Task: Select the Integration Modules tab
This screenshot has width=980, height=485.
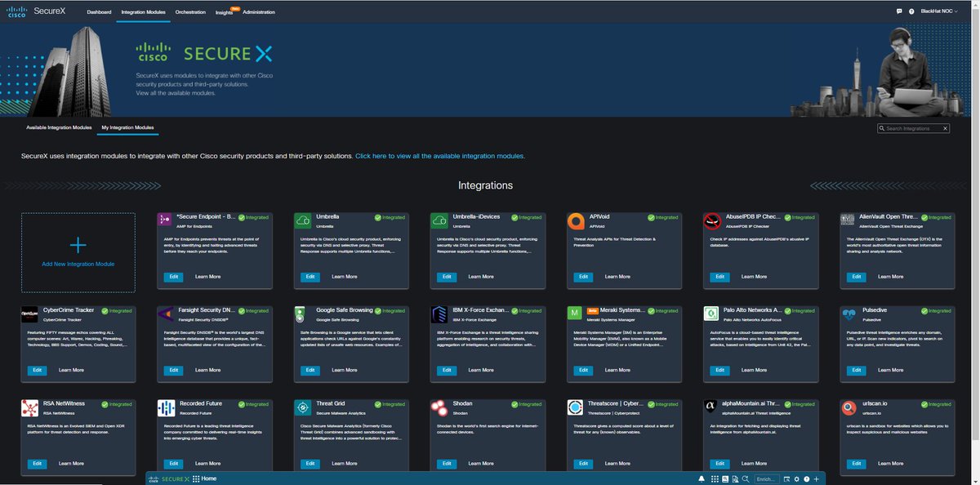Action: [x=143, y=12]
